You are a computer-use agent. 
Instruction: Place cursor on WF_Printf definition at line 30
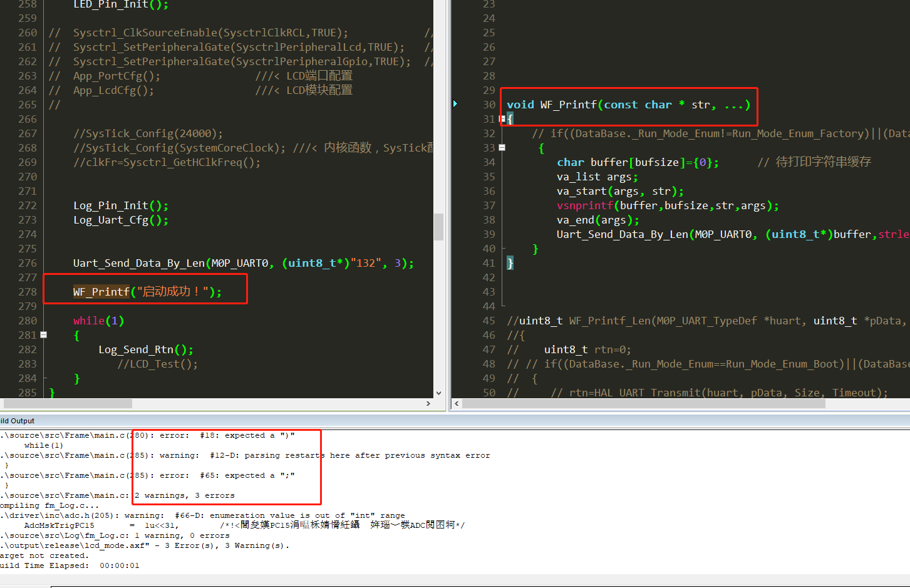coord(568,105)
